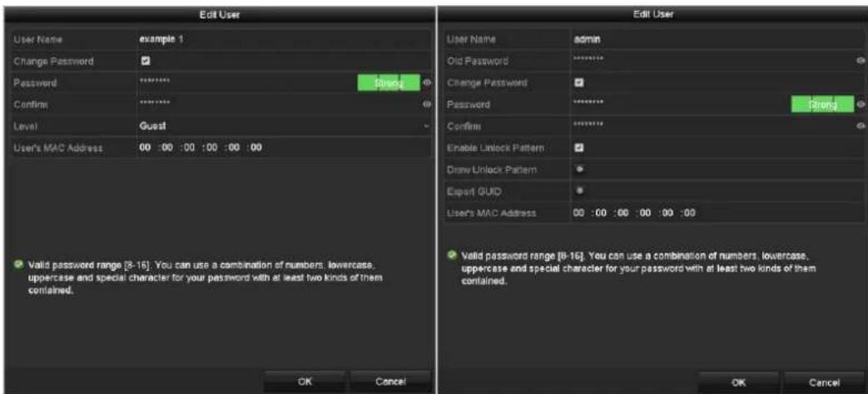This screenshot has width=868, height=394.
Task: Click the Export GUID icon
Action: [x=579, y=190]
